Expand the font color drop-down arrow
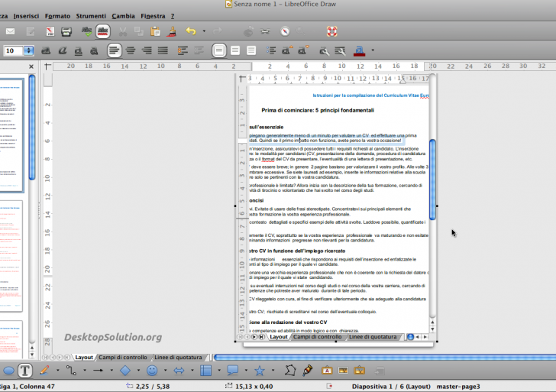The width and height of the screenshot is (556, 392). [373, 50]
